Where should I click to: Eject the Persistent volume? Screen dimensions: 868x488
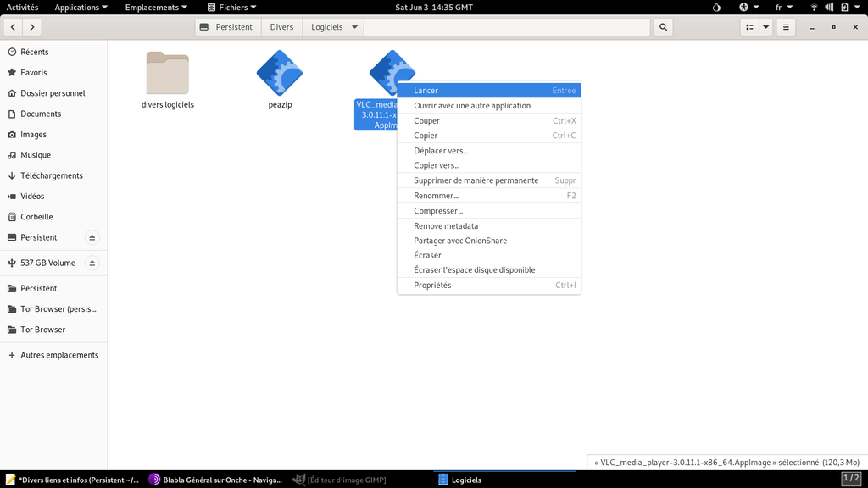(92, 237)
